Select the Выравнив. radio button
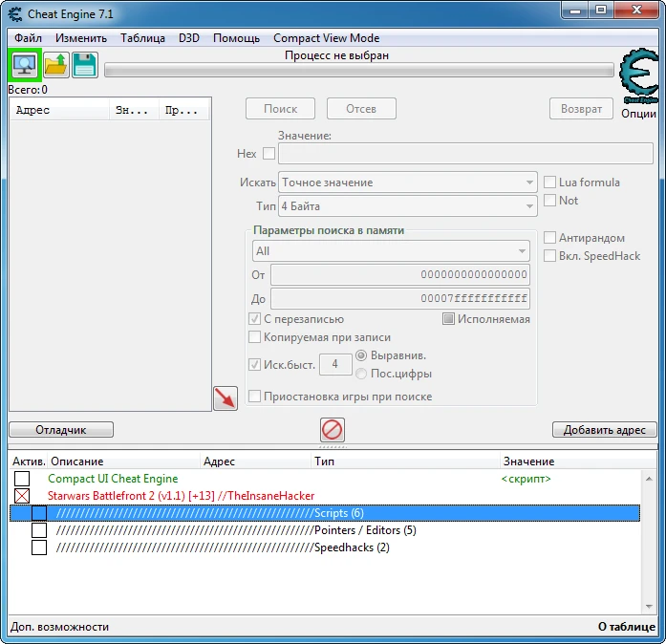666x644 pixels. click(361, 355)
